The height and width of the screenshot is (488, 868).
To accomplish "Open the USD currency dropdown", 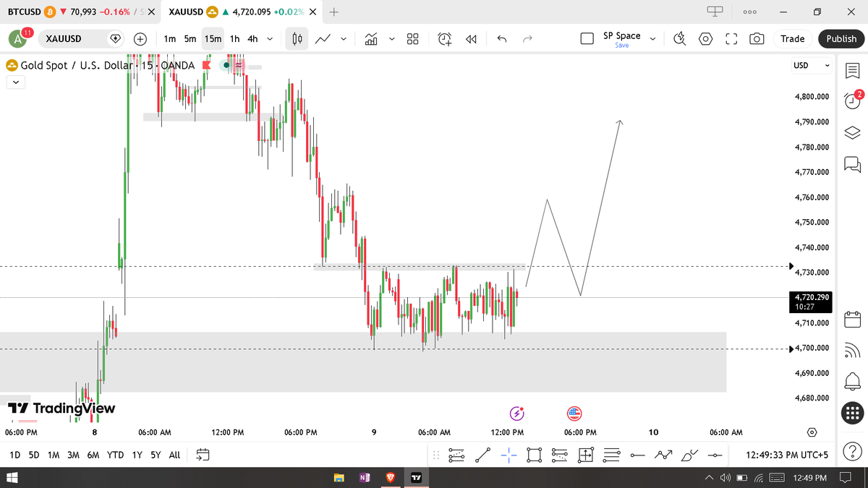I will point(812,65).
